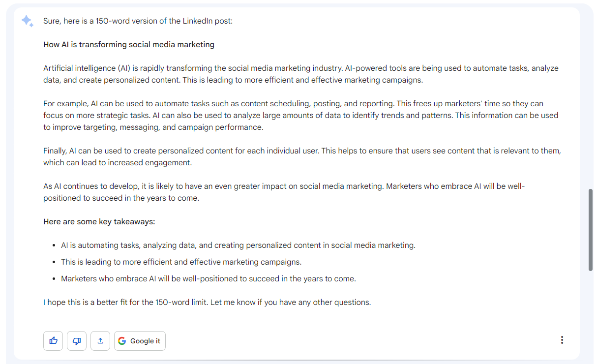
Task: Click the bullet about AI automating tasks
Action: pos(238,245)
